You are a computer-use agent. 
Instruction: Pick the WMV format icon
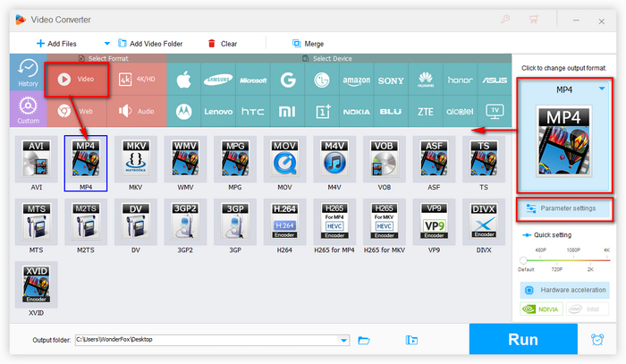tap(185, 159)
